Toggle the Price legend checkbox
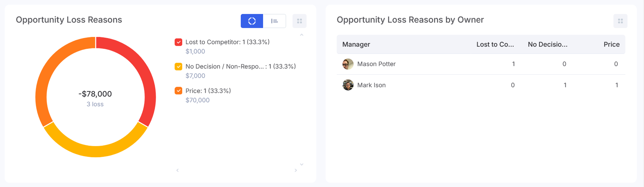644x187 pixels. point(179,91)
